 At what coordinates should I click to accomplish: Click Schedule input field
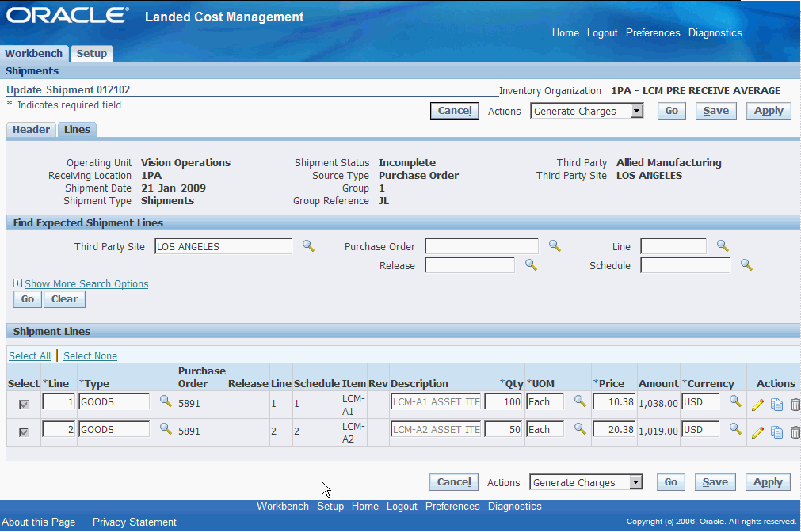(685, 265)
